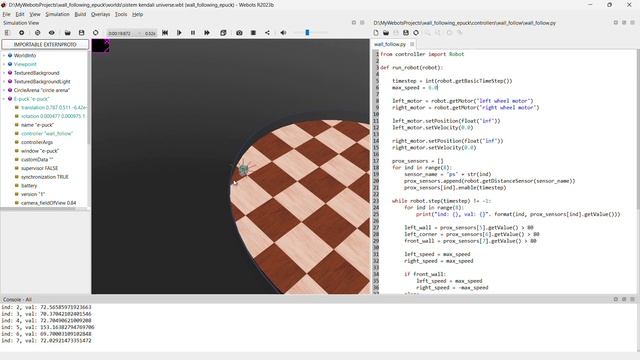Select the Viewpoint tree row
The height and width of the screenshot is (360, 640).
[25, 64]
